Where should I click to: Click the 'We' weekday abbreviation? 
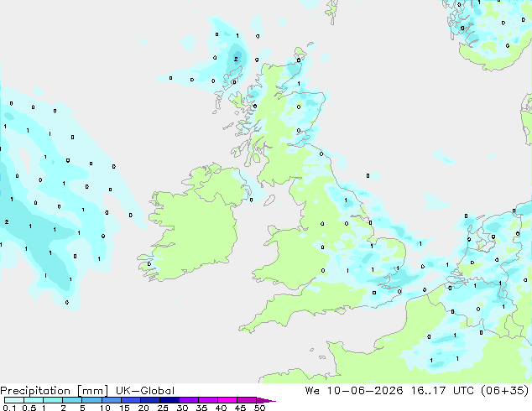pos(312,391)
